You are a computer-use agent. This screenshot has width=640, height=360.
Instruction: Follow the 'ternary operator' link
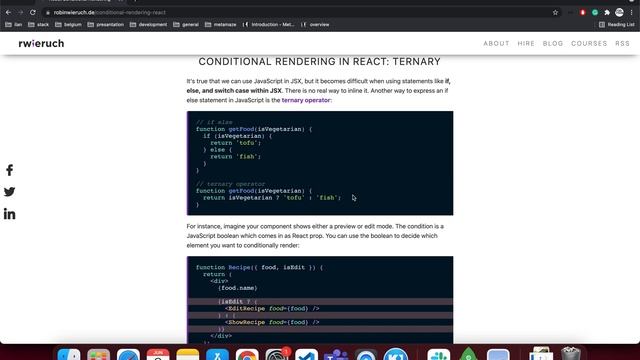pos(306,100)
